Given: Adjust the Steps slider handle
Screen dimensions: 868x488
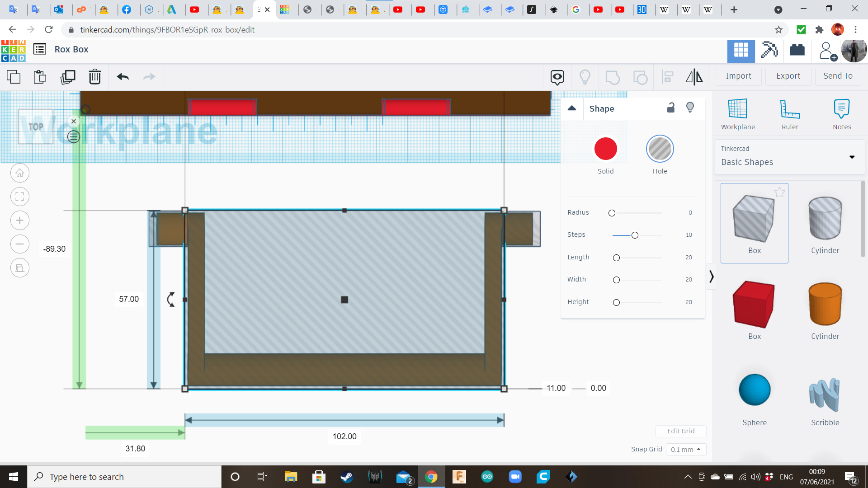Looking at the screenshot, I should click(635, 235).
